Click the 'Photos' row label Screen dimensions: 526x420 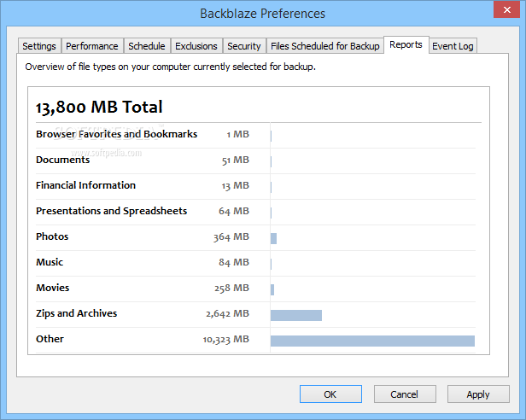pyautogui.click(x=52, y=236)
